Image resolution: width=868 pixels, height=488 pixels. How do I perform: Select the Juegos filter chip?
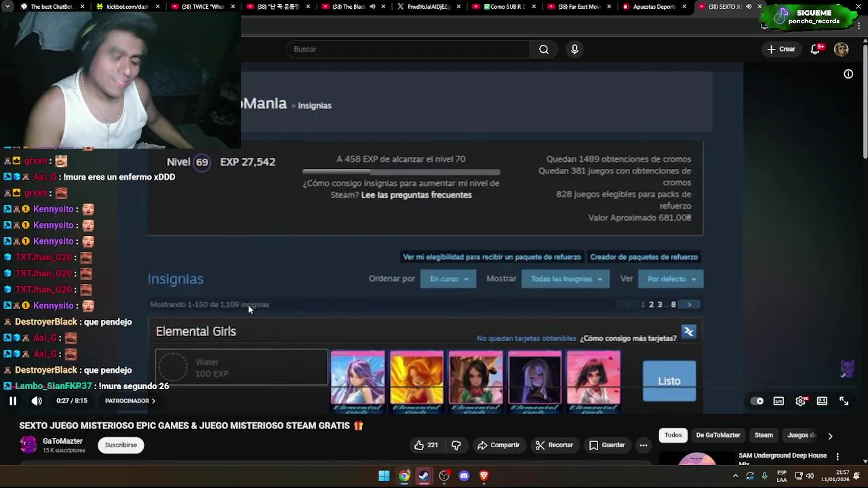click(x=800, y=435)
